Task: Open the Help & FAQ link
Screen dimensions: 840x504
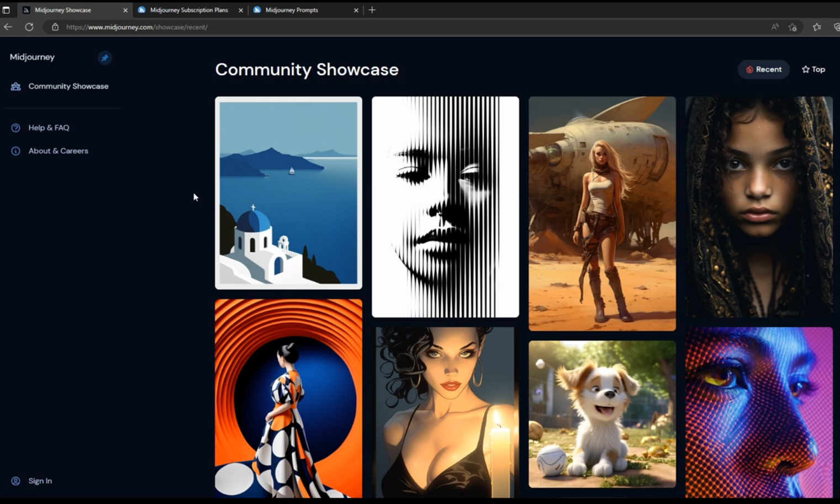Action: [49, 128]
